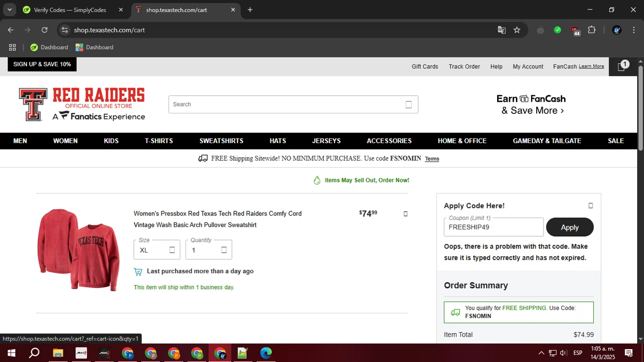644x362 pixels.
Task: Close the Verify Codes SimplyCodes tab
Action: [121, 9]
